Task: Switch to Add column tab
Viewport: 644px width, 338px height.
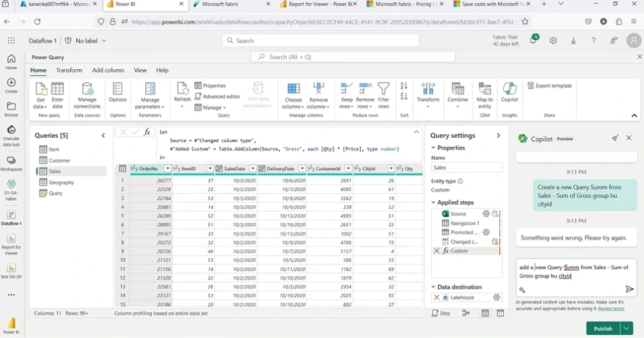Action: 108,70
